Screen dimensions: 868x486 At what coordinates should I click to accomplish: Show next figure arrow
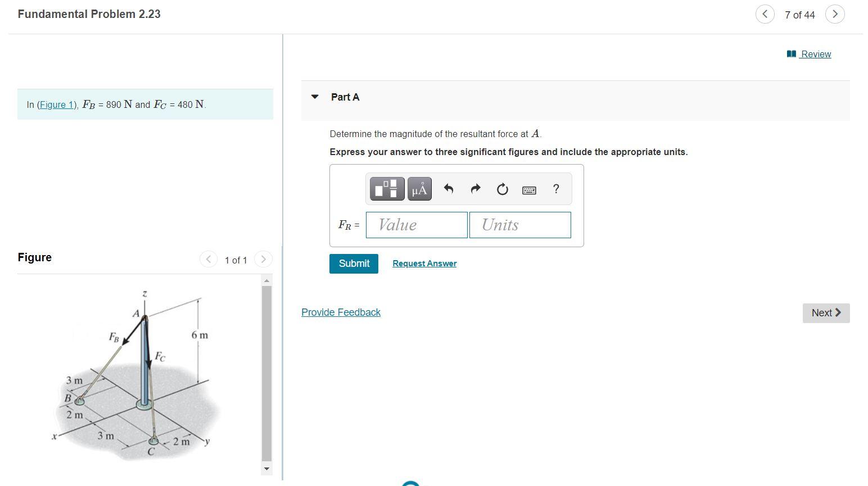coord(263,259)
